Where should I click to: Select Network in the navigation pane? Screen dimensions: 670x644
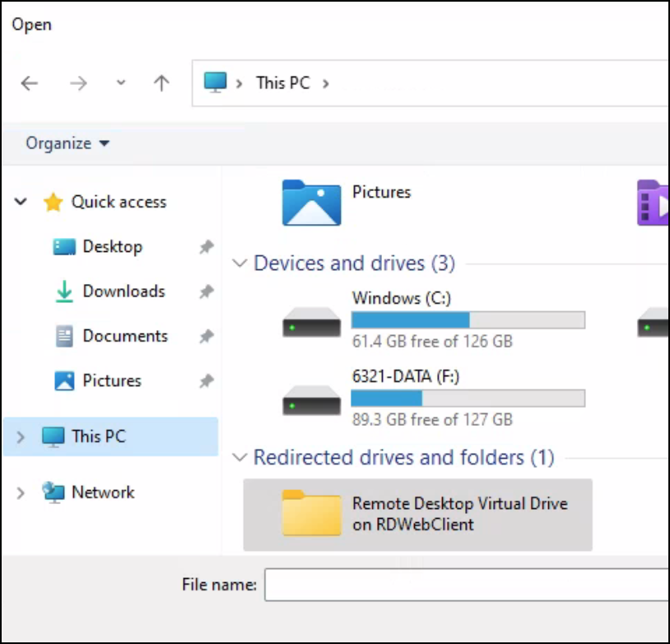[102, 492]
